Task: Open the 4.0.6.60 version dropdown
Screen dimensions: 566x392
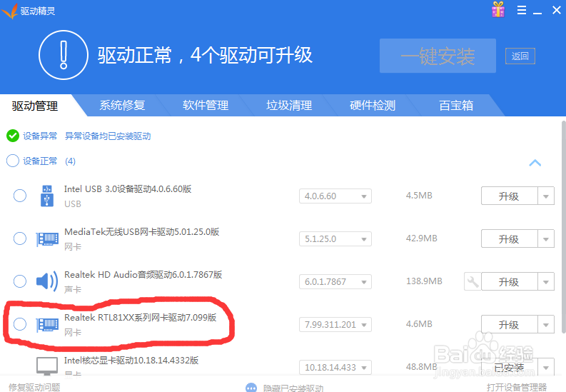Action: (335, 196)
